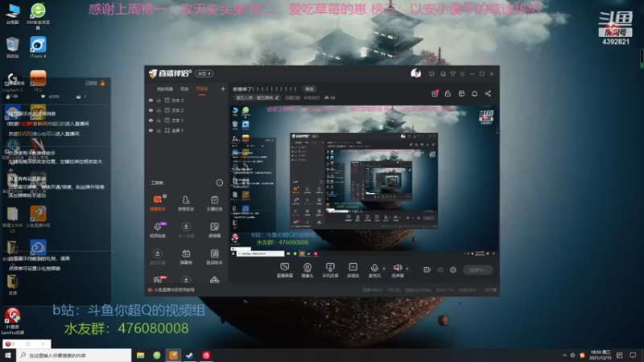Select the highlighted orange scene tab
This screenshot has width=644, height=362.
tap(202, 89)
